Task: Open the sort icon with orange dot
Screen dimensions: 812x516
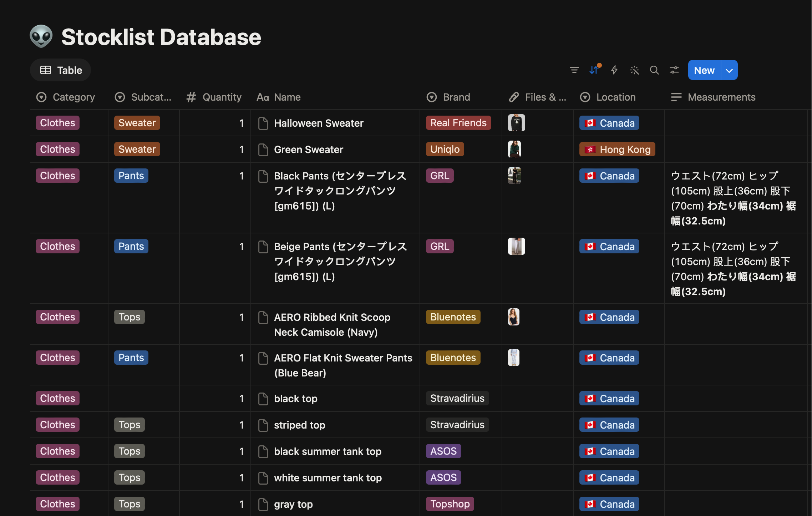Action: tap(594, 70)
